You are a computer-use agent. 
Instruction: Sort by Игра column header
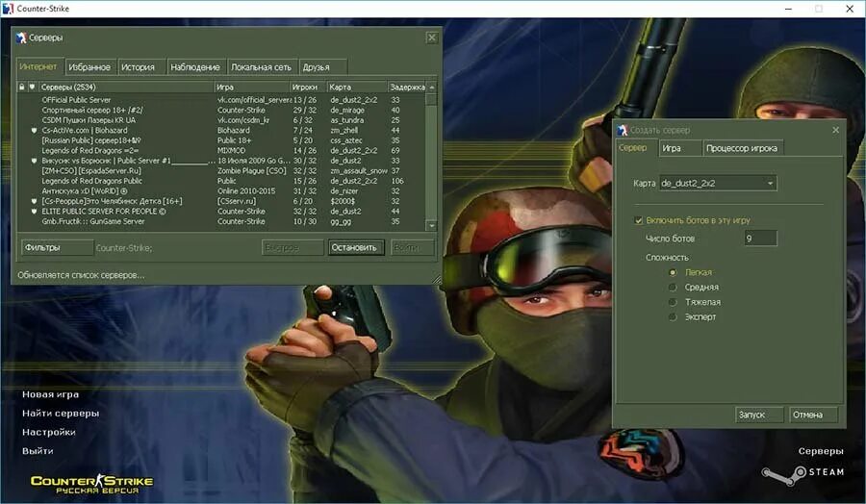(252, 87)
